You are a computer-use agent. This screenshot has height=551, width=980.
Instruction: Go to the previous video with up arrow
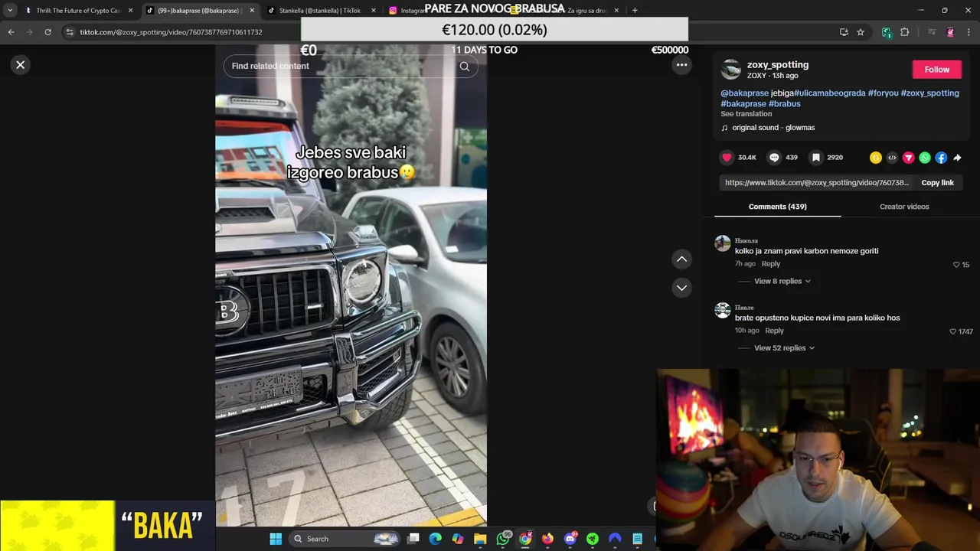(681, 259)
